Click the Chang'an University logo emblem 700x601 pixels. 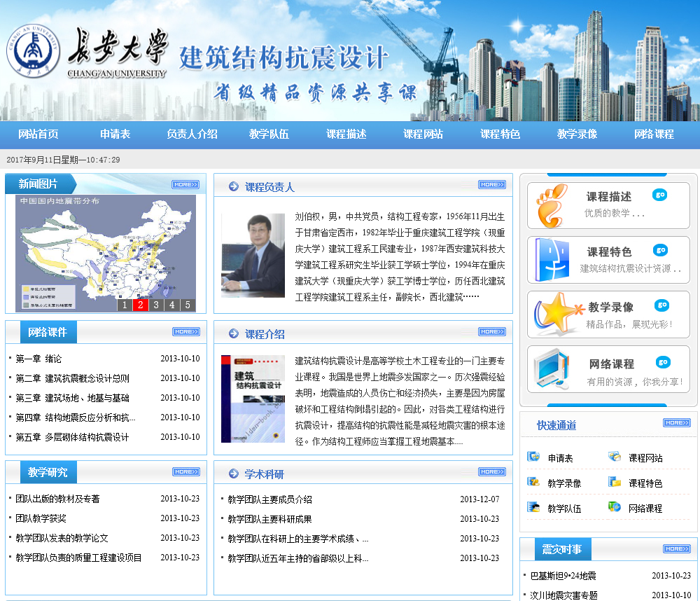(x=33, y=50)
